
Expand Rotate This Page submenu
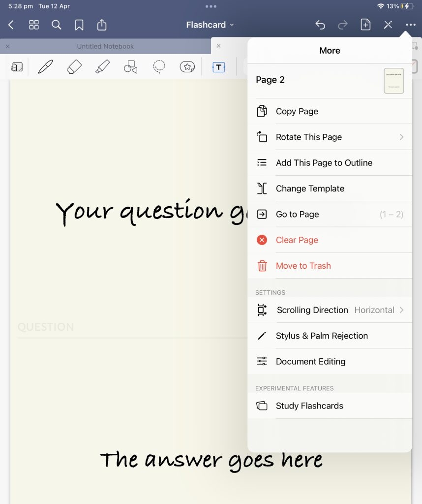(x=330, y=137)
